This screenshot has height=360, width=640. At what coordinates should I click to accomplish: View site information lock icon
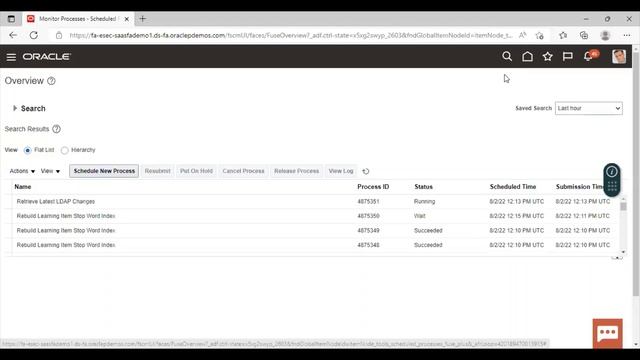click(59, 36)
